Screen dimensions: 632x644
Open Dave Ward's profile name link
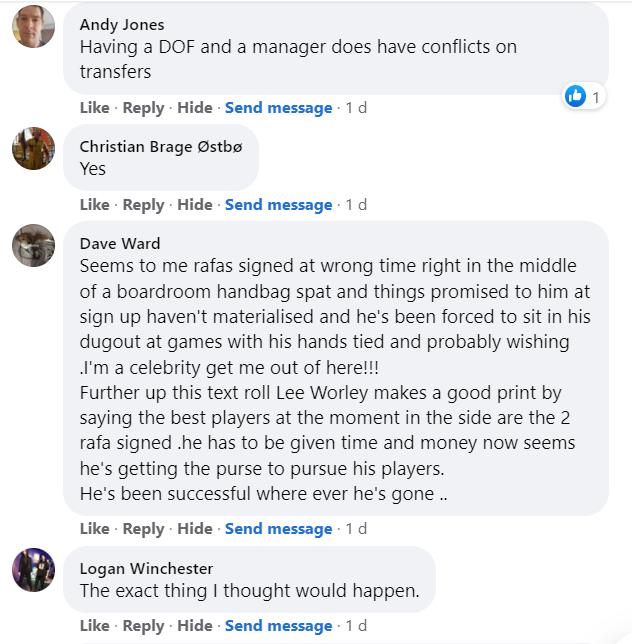pyautogui.click(x=120, y=244)
